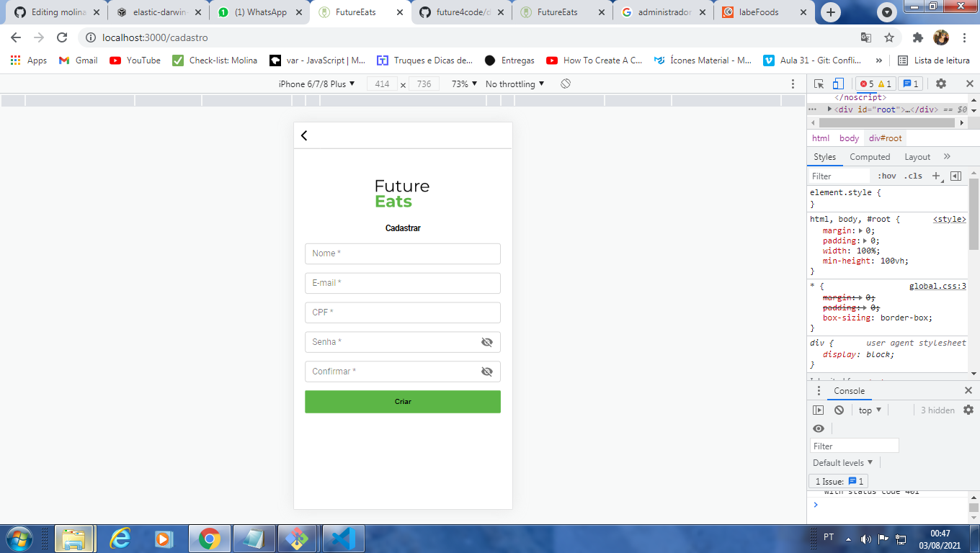The image size is (980, 553).
Task: Toggle element state with the :hov button
Action: point(887,175)
